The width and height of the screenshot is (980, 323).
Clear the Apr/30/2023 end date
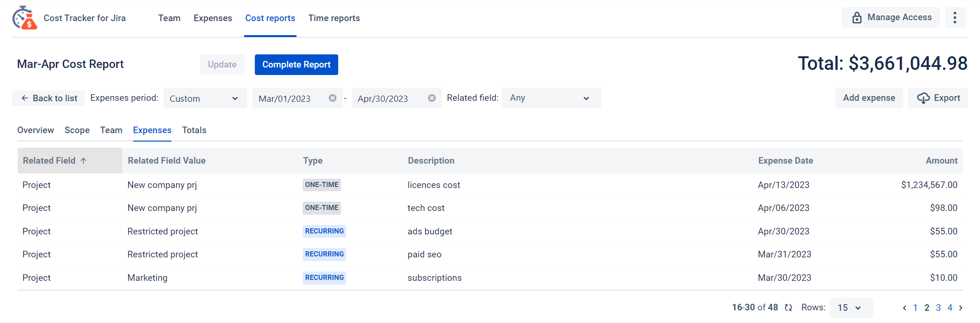tap(432, 98)
